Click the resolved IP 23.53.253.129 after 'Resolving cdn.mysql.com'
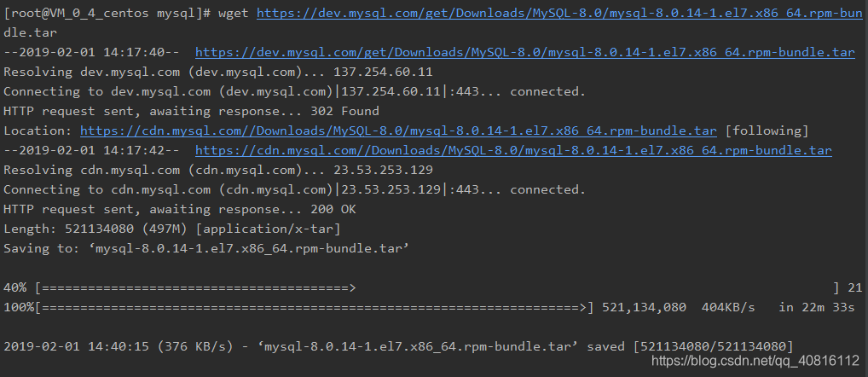The height and width of the screenshot is (377, 868). point(383,170)
